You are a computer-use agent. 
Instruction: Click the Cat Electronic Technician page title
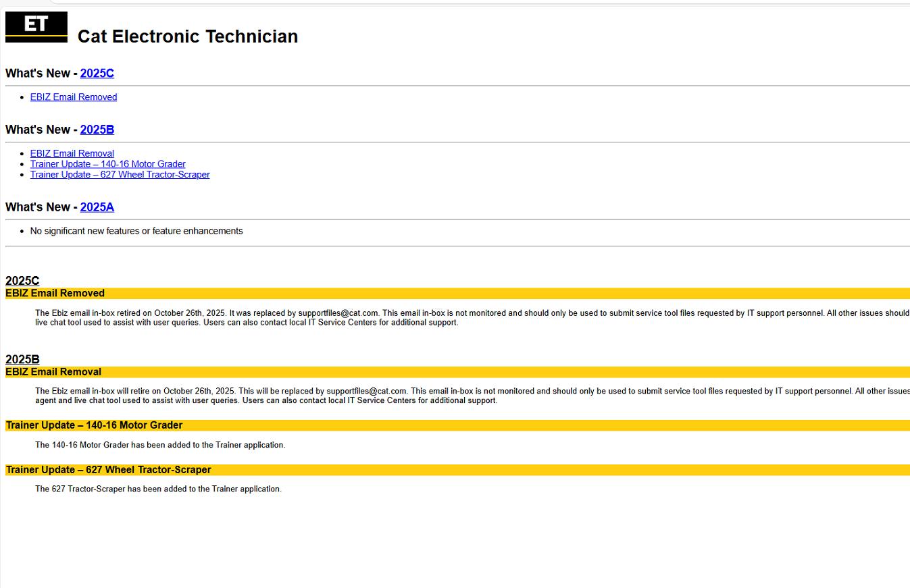(187, 36)
